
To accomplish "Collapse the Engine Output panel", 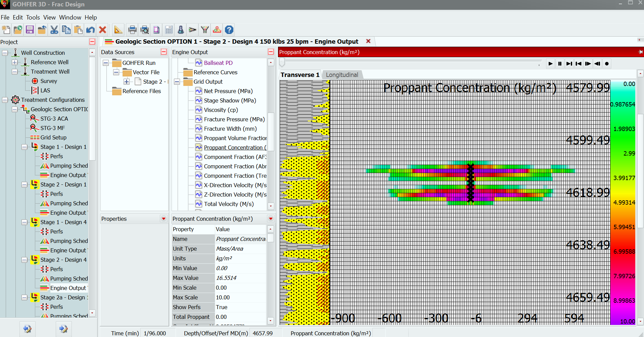I will click(271, 52).
